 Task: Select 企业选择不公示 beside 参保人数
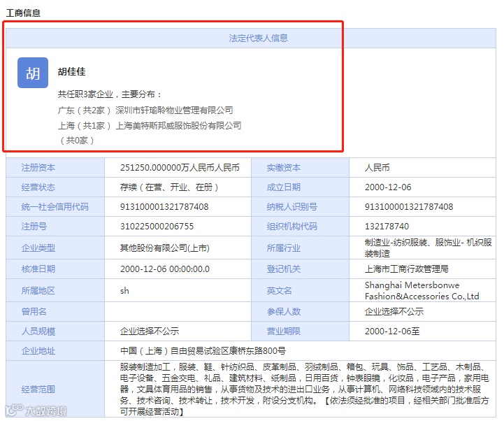[394, 312]
